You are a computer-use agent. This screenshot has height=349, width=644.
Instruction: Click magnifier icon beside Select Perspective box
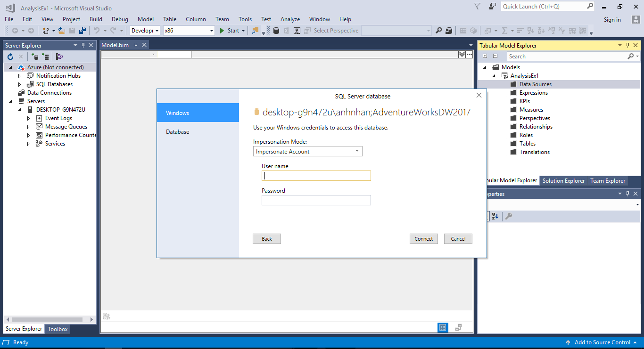438,31
